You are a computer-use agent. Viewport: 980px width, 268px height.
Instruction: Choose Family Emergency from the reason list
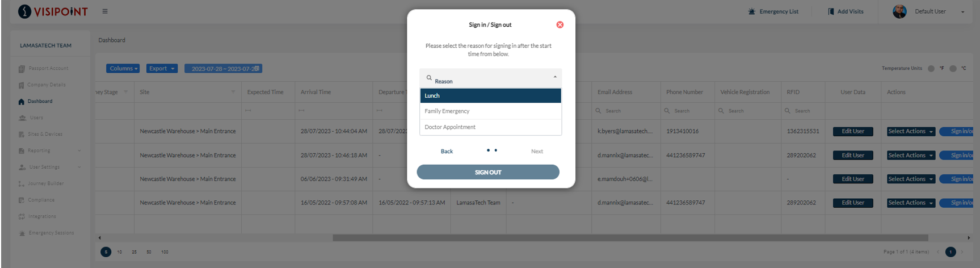coord(490,111)
